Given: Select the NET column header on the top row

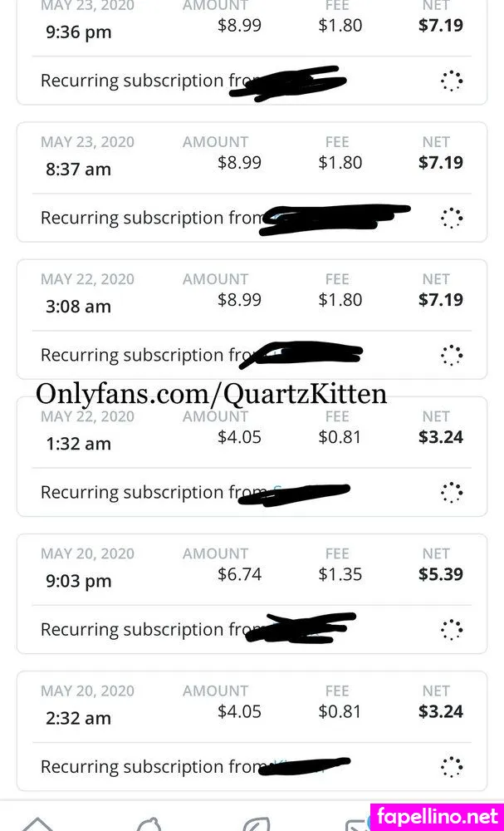Looking at the screenshot, I should 436,6.
